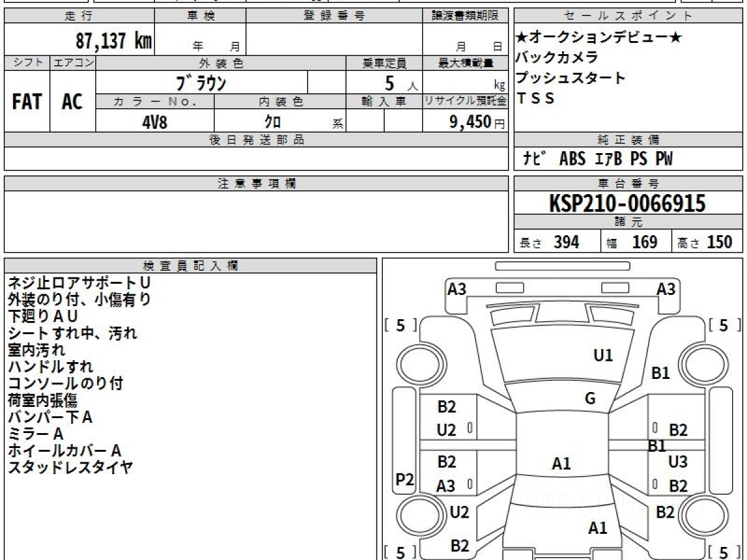
Task: Select the 下廻りAU note line
Action: (x=42, y=317)
